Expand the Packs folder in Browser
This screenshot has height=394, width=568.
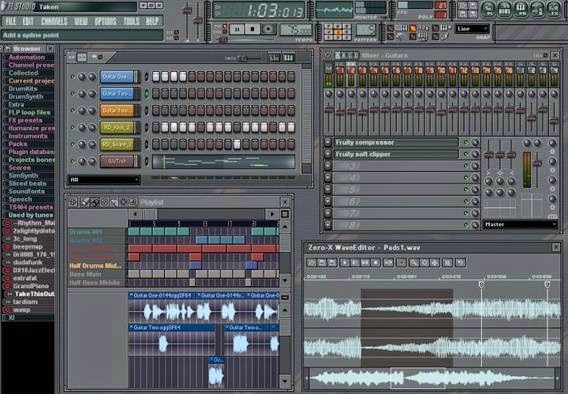pos(17,144)
